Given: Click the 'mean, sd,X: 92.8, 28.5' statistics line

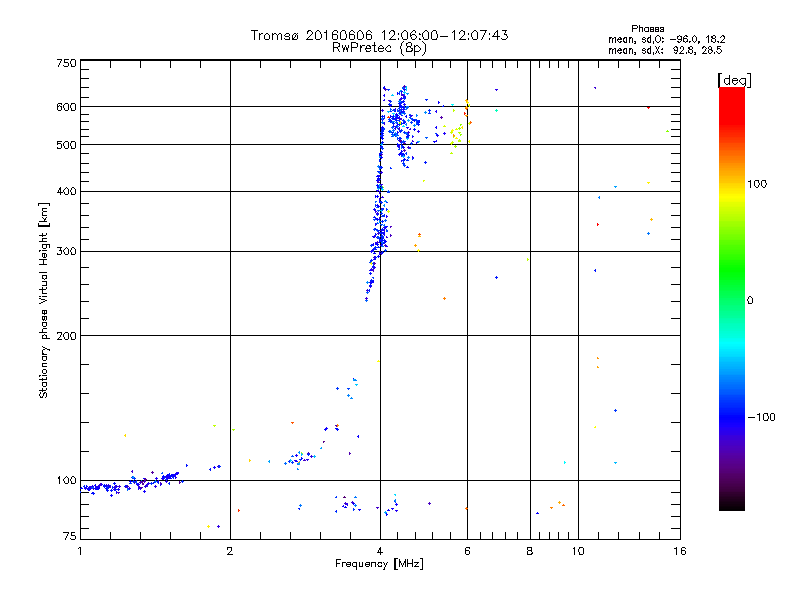Looking at the screenshot, I should [665, 50].
